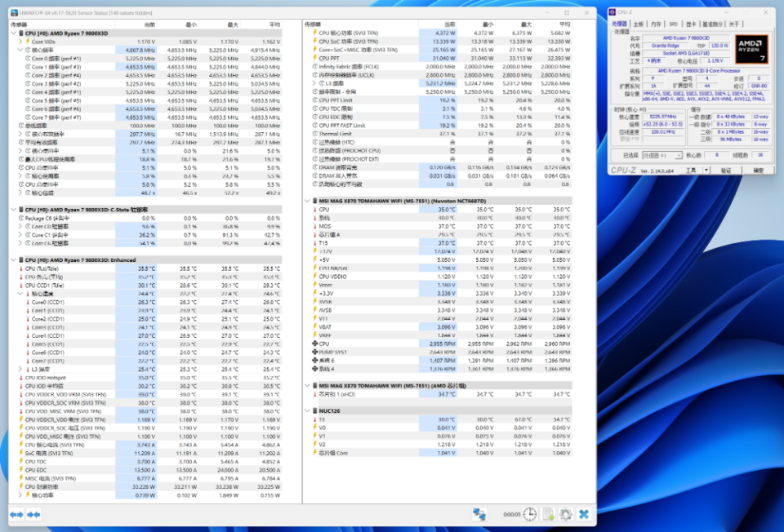Switch to the 内存 tab in CPU-Z

656,24
